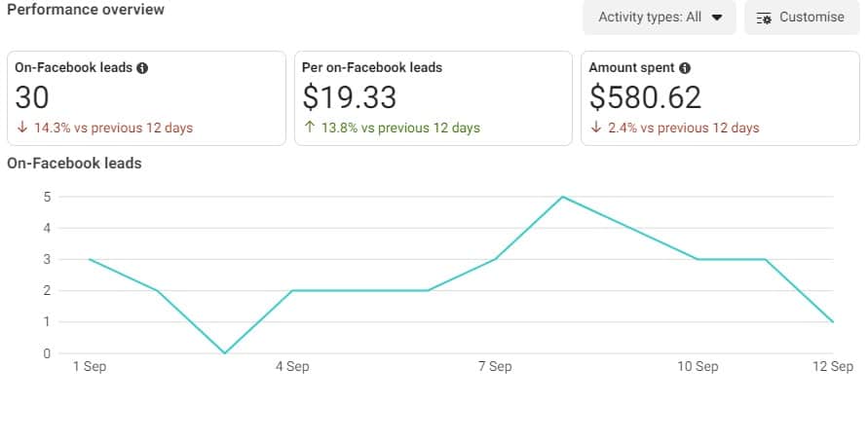Click the red down arrow beside 2.4%
Screen dimensions: 868x442
click(x=594, y=128)
